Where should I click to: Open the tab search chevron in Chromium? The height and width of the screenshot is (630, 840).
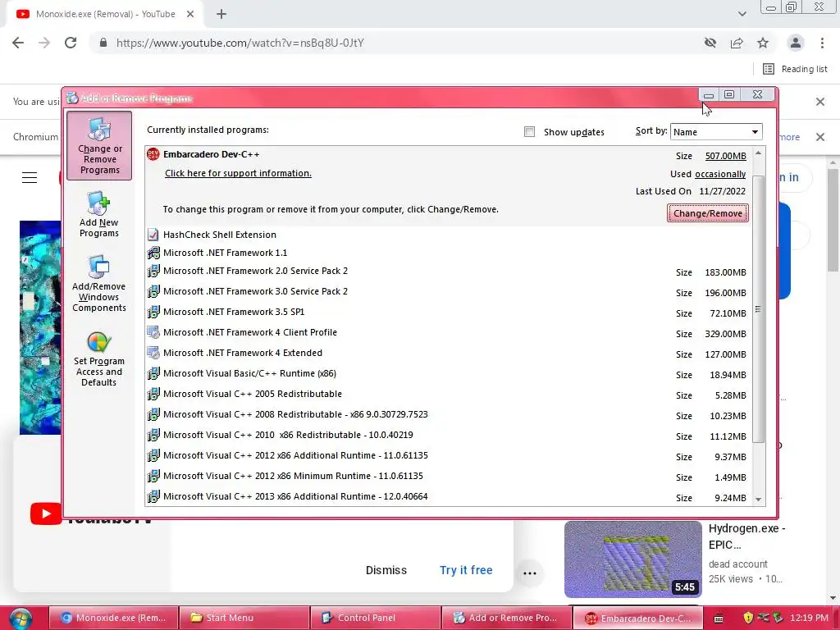742,15
